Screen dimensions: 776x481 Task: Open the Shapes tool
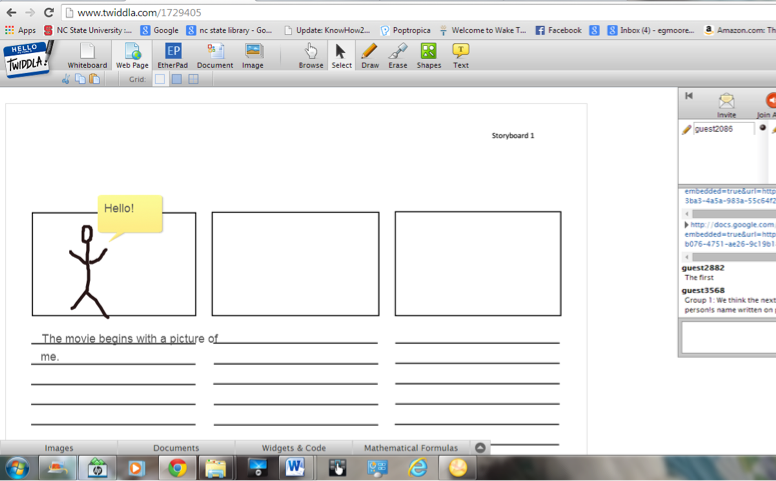pyautogui.click(x=428, y=54)
